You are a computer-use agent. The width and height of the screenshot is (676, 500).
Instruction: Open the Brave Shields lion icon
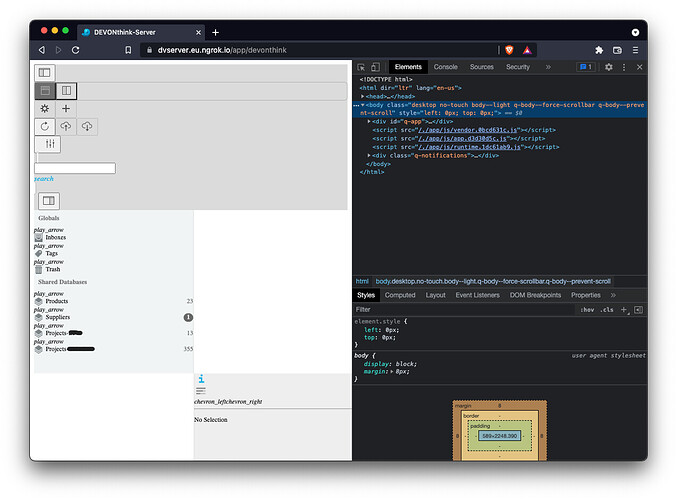tap(509, 50)
